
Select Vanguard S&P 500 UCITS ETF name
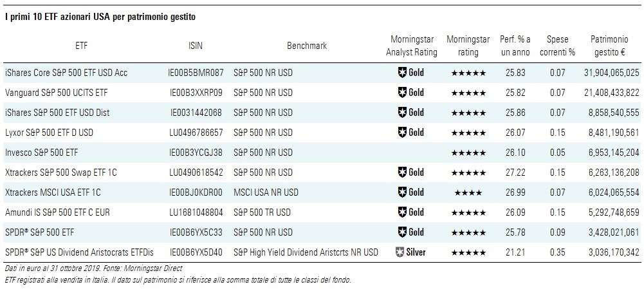click(x=56, y=93)
